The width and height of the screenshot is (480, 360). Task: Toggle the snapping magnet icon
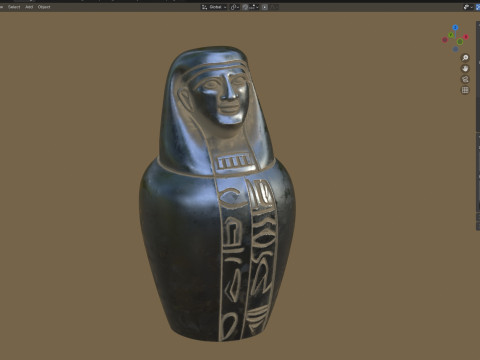[x=245, y=7]
